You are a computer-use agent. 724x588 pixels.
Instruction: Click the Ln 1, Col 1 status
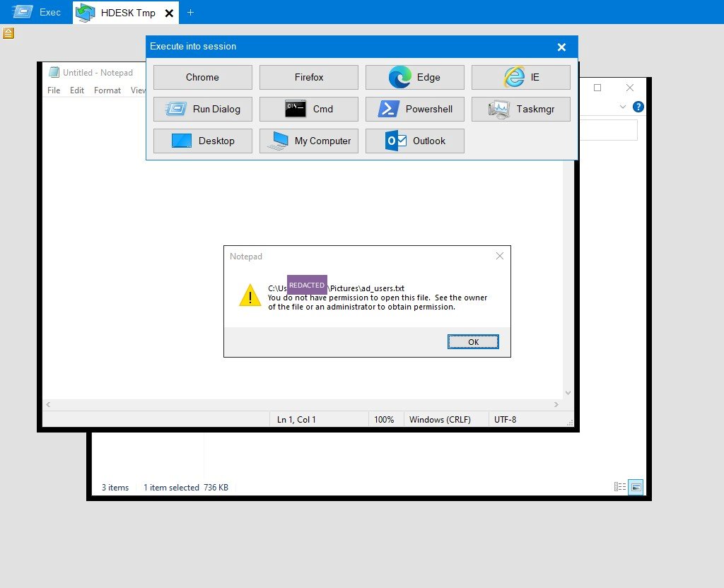point(296,420)
